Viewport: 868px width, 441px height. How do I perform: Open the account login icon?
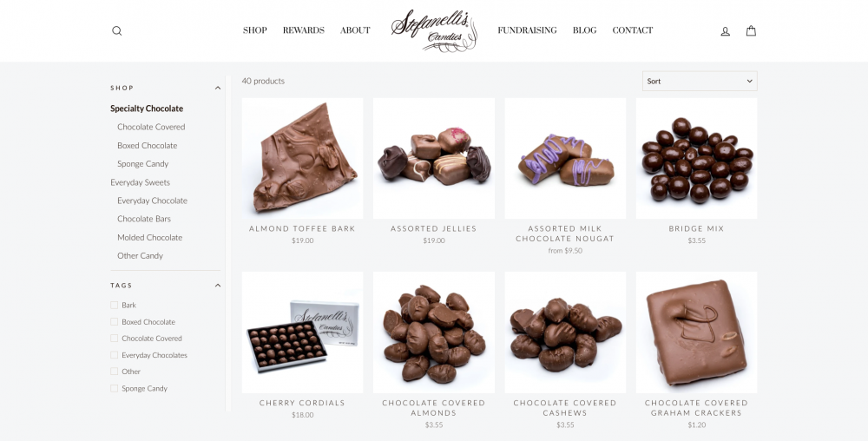coord(725,31)
